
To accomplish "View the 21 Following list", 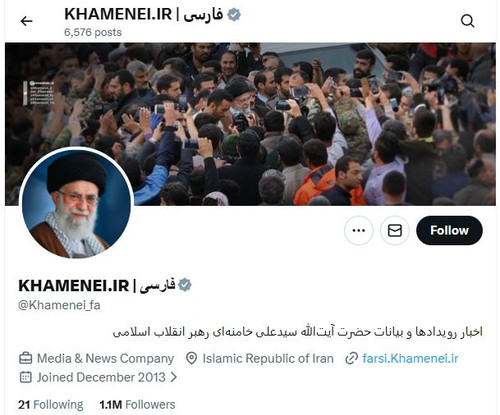I will click(x=51, y=404).
